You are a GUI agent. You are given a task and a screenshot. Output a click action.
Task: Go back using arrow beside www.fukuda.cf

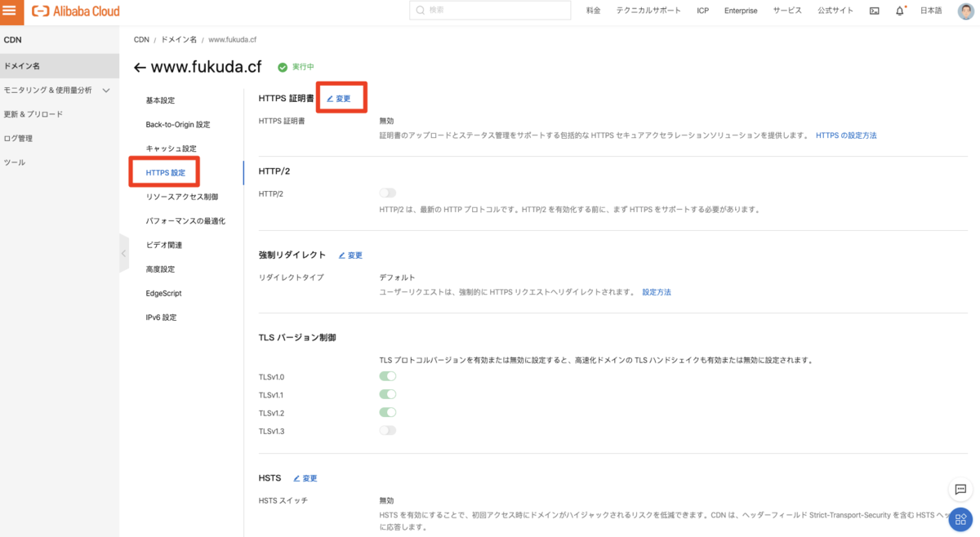click(140, 68)
